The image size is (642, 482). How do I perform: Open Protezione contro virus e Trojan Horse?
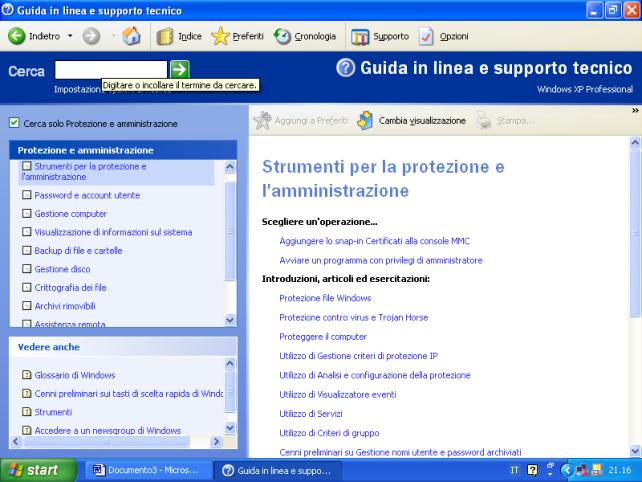point(353,317)
